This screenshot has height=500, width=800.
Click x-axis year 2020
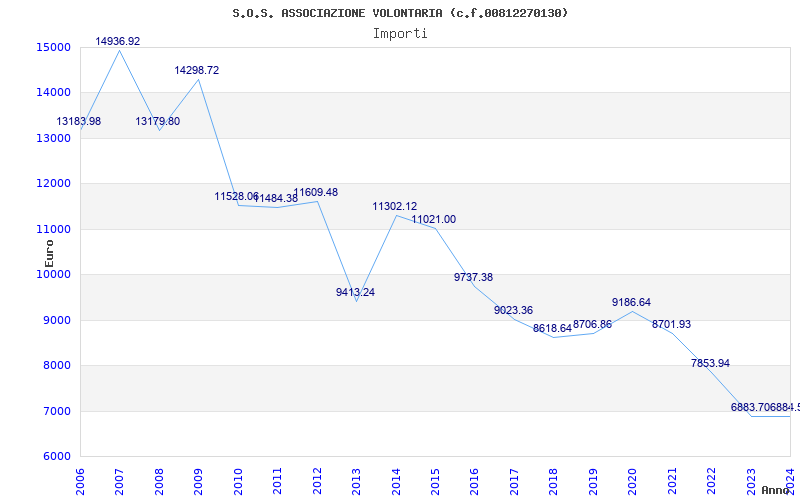(x=633, y=482)
